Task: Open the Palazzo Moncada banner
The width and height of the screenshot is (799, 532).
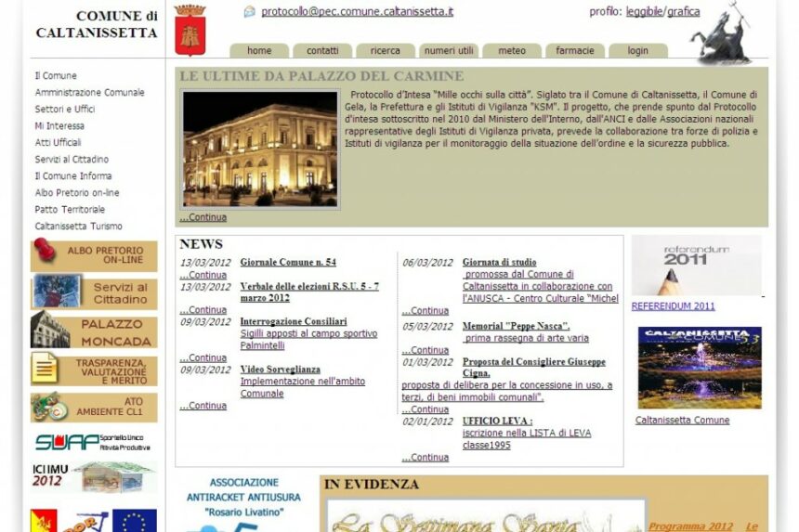Action: click(94, 331)
